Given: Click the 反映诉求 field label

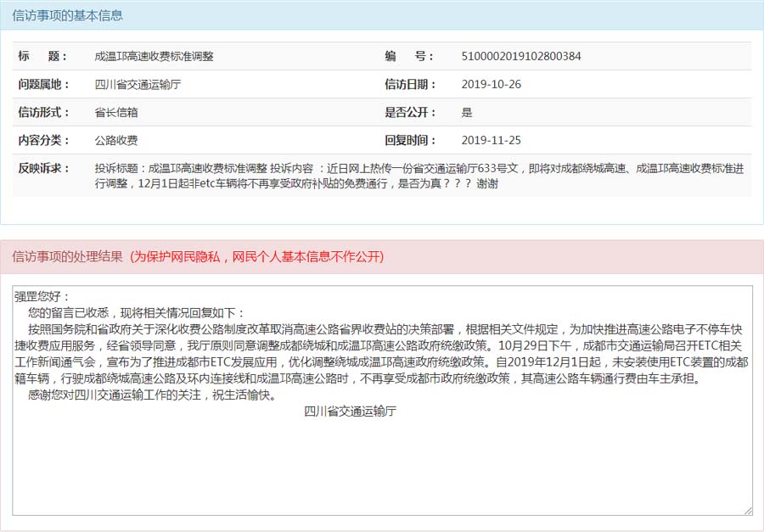Looking at the screenshot, I should tap(44, 169).
